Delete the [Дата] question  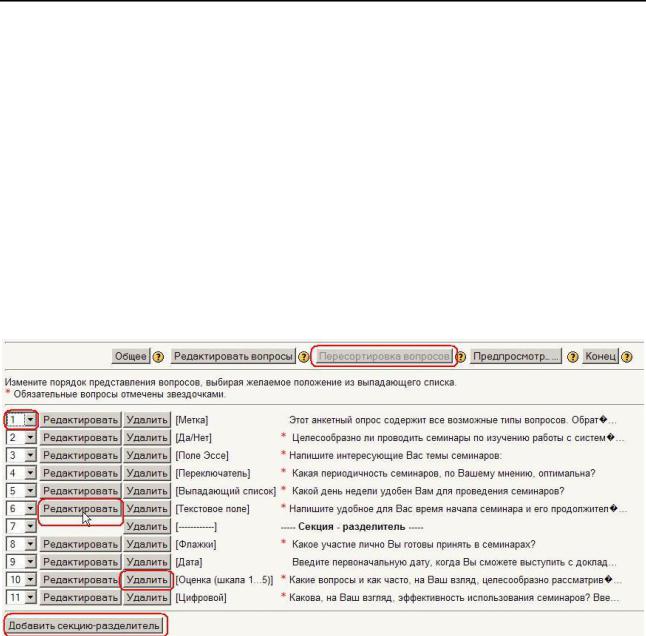pyautogui.click(x=147, y=562)
